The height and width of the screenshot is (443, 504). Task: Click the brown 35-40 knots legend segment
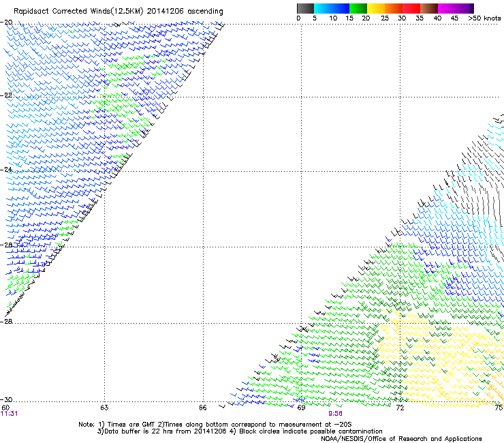point(429,8)
